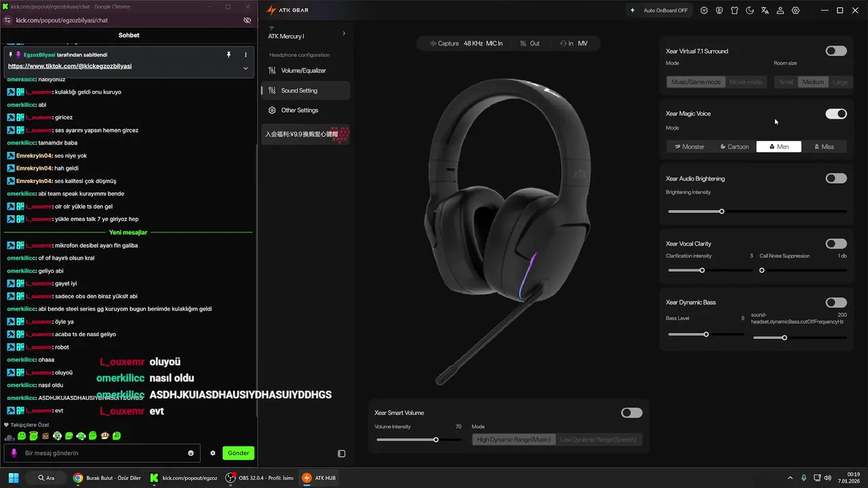
Task: Switch to OBS 32.0.4 taskbar item
Action: point(261,478)
